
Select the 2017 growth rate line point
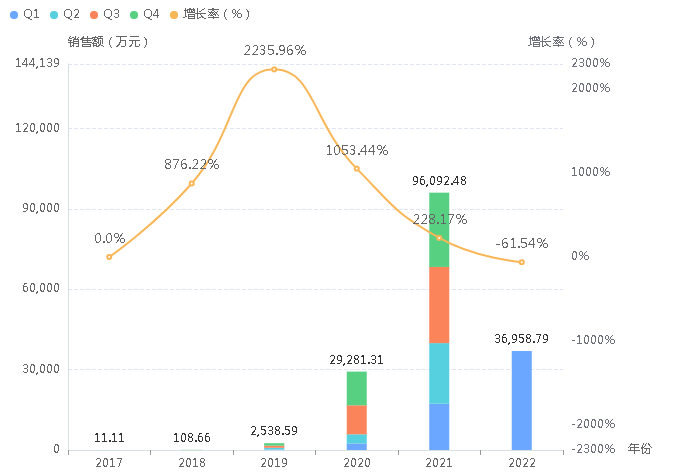[x=109, y=257]
